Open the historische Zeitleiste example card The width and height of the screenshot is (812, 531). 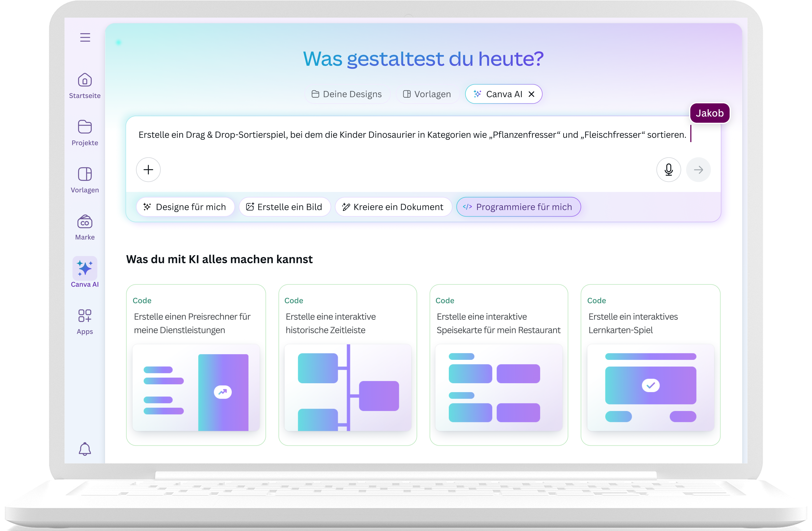[347, 365]
